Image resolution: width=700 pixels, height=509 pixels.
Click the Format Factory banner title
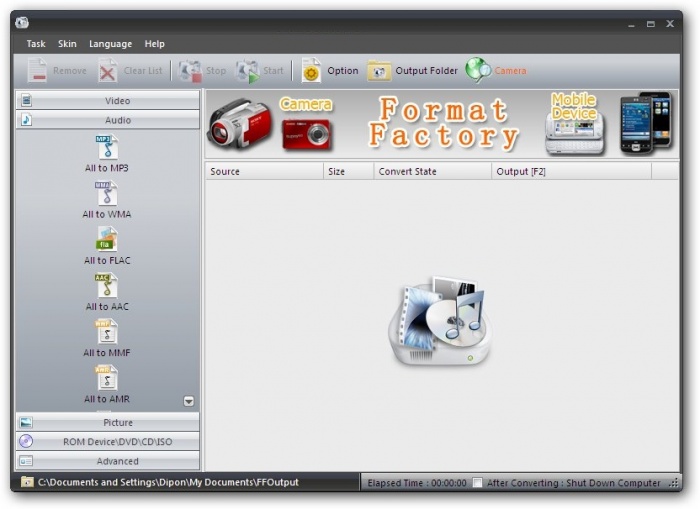point(443,122)
